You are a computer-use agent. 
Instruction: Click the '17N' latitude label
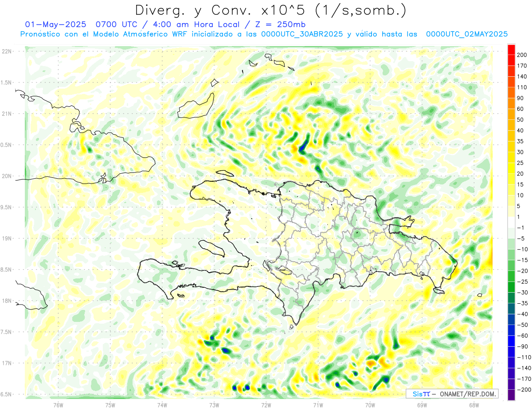(7, 364)
